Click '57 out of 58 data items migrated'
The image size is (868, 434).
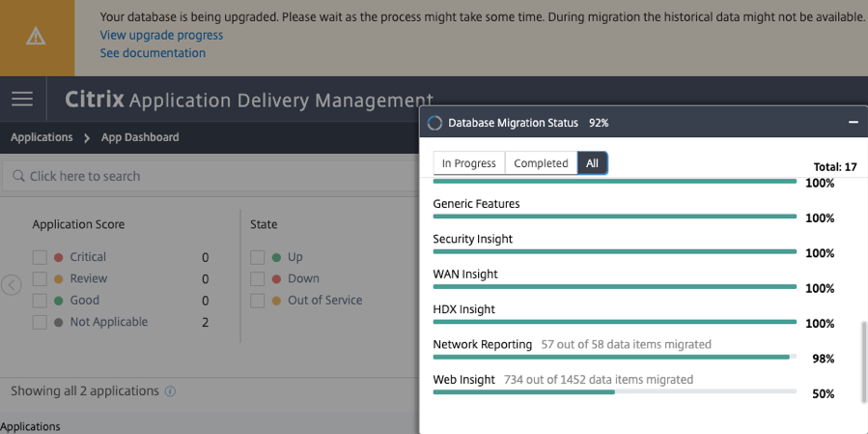(626, 344)
